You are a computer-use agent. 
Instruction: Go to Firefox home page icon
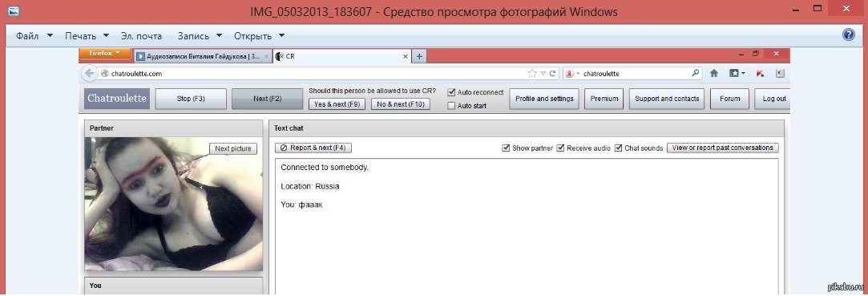tap(714, 73)
